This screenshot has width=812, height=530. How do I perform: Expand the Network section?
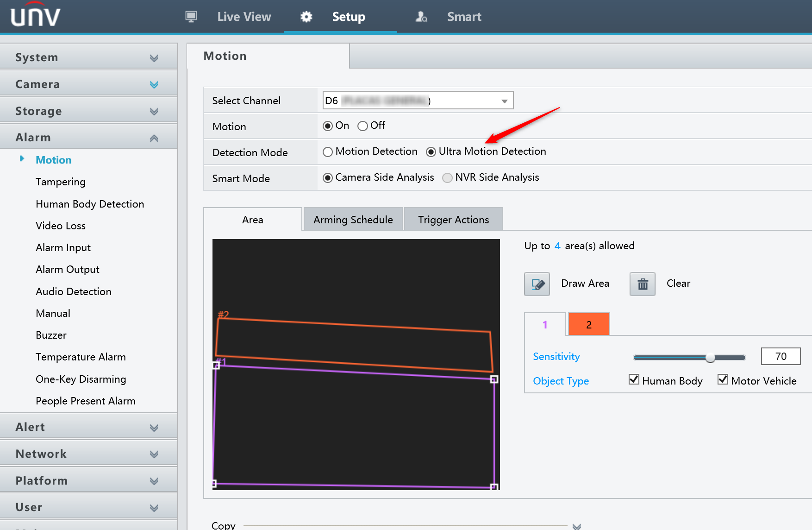click(x=154, y=453)
